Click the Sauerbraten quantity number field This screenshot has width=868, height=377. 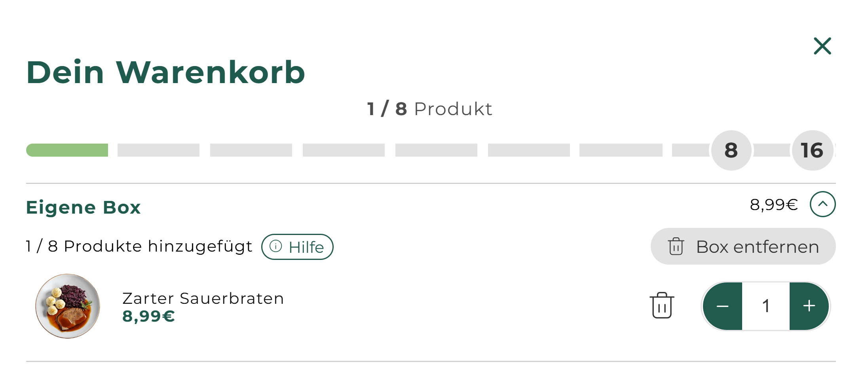click(766, 306)
